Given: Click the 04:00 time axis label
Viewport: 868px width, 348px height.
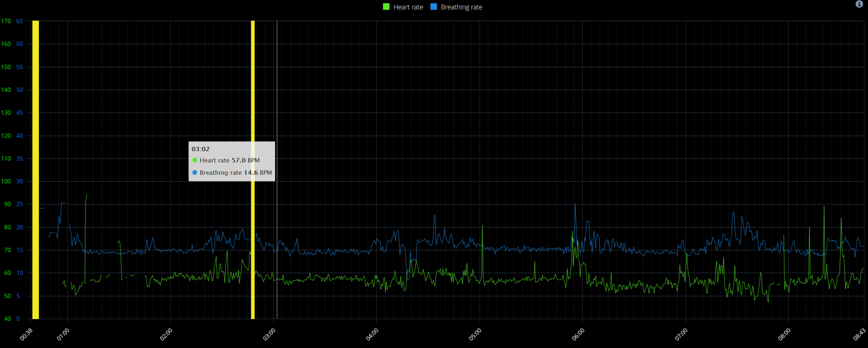Looking at the screenshot, I should pos(372,334).
